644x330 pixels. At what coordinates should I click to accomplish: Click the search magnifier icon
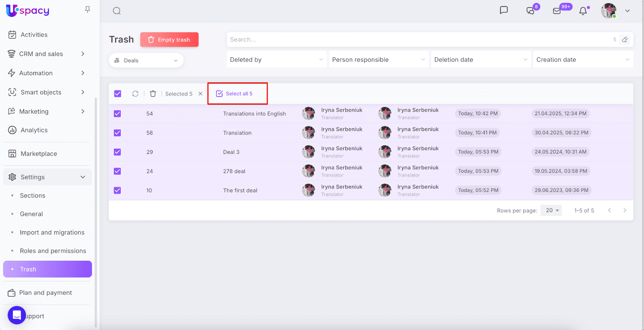coord(117,11)
